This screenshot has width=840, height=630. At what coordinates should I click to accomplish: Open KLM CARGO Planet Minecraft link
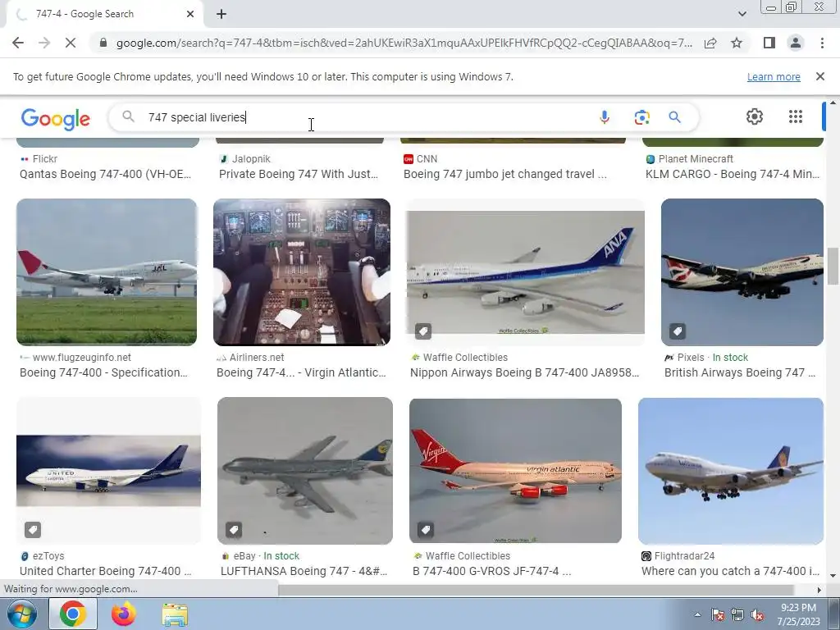[x=733, y=174]
